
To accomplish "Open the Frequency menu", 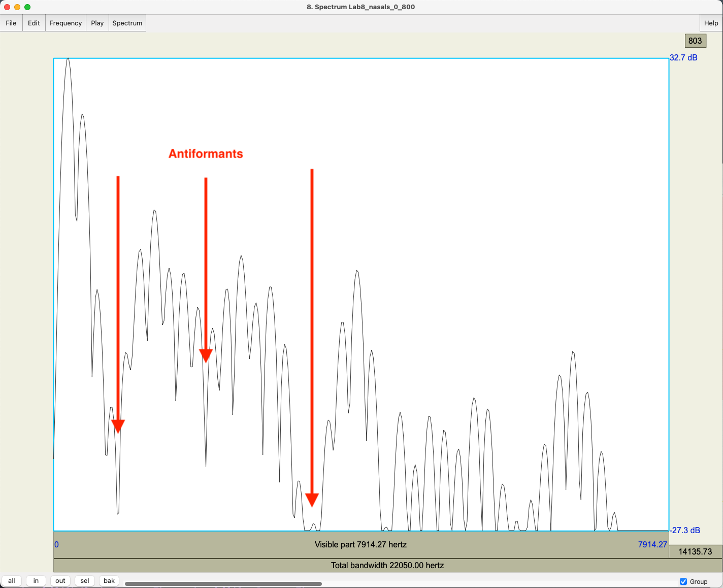I will coord(65,23).
